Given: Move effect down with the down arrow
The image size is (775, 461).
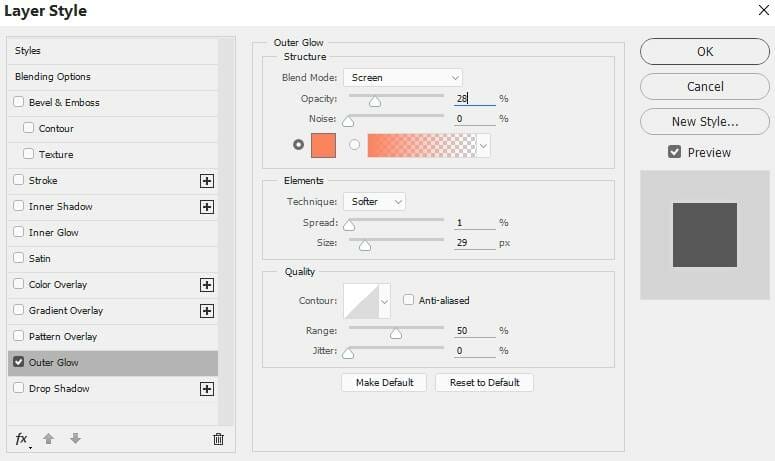Looking at the screenshot, I should tap(75, 438).
